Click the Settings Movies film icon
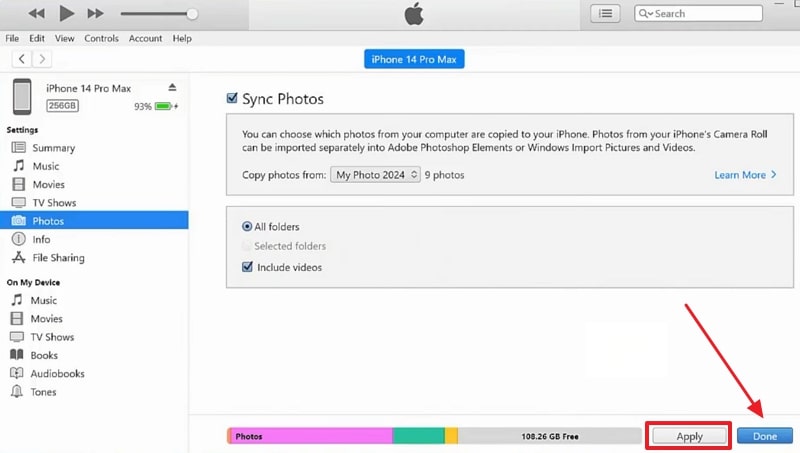This screenshot has height=453, width=800. 19,184
